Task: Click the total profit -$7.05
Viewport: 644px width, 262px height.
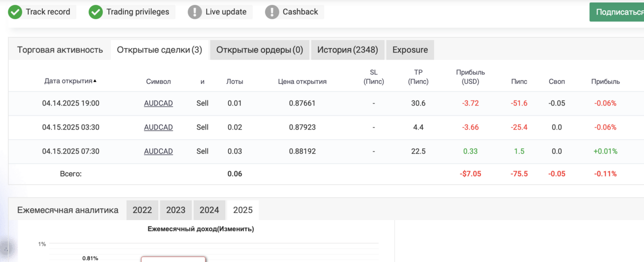Action: [x=470, y=174]
